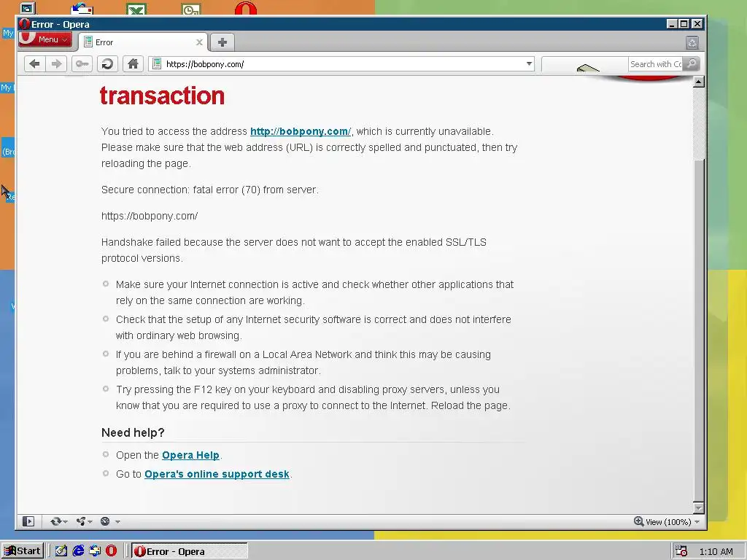Viewport: 747px width, 560px height.
Task: Open Opera's online support desk link
Action: pyautogui.click(x=217, y=474)
